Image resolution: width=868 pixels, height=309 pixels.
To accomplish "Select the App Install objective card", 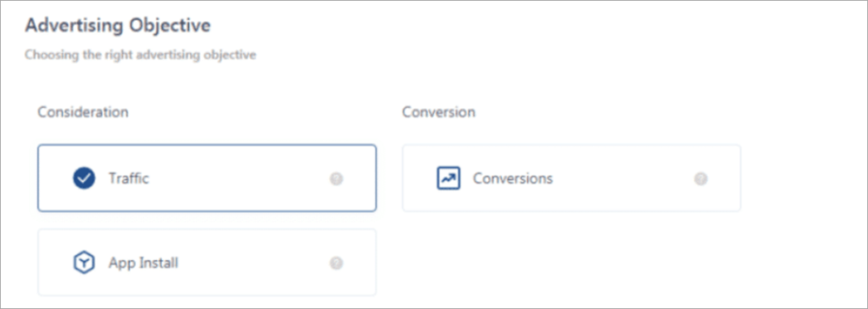I will [207, 262].
